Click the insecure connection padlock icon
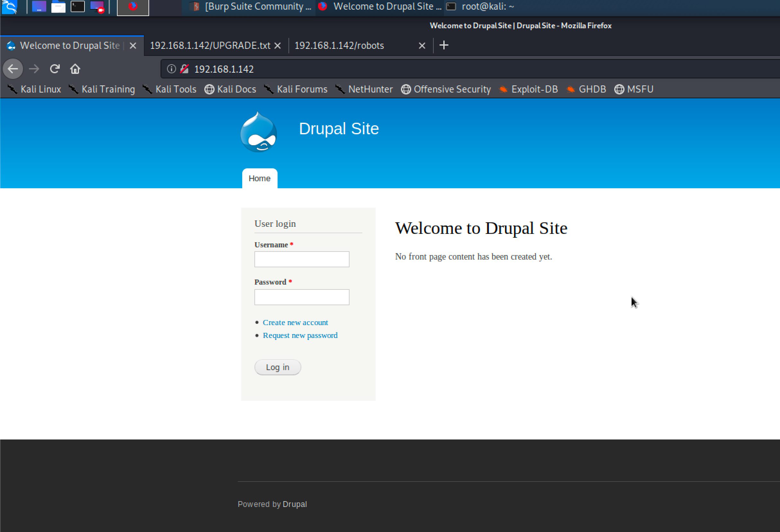Viewport: 780px width, 532px height. (x=184, y=69)
